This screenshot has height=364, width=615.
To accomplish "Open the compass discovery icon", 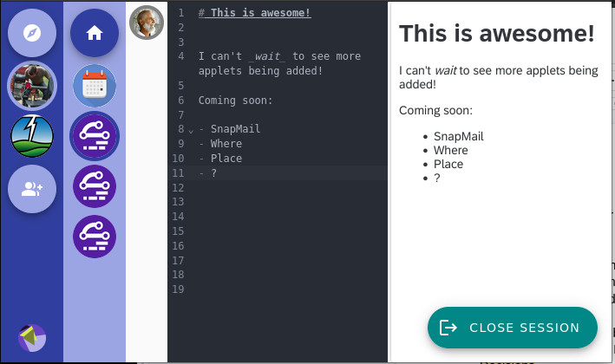I will [x=32, y=33].
